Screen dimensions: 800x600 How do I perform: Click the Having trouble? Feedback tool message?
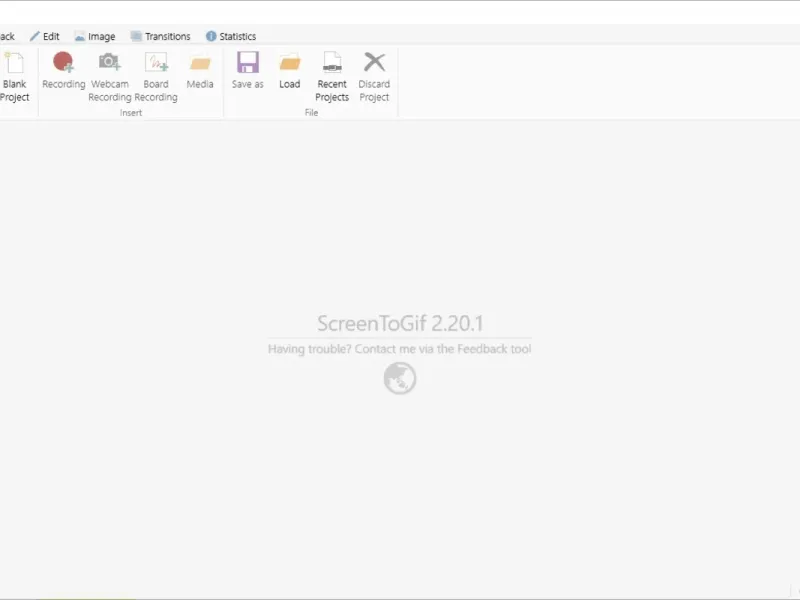[399, 349]
